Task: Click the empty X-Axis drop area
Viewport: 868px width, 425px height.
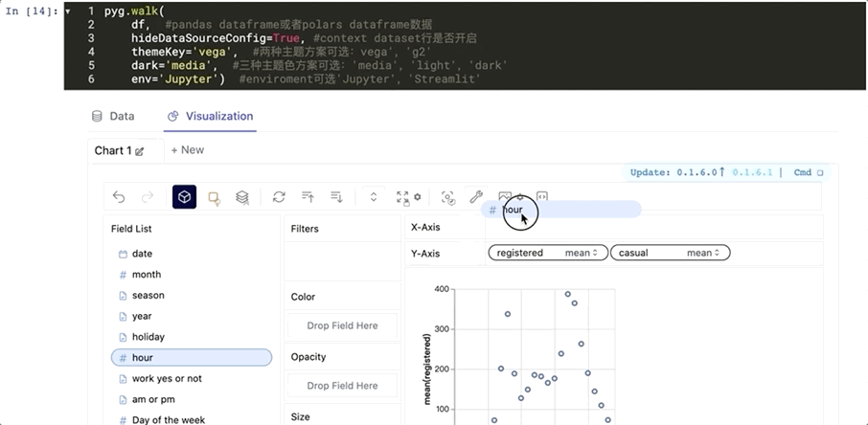Action: coord(653,228)
